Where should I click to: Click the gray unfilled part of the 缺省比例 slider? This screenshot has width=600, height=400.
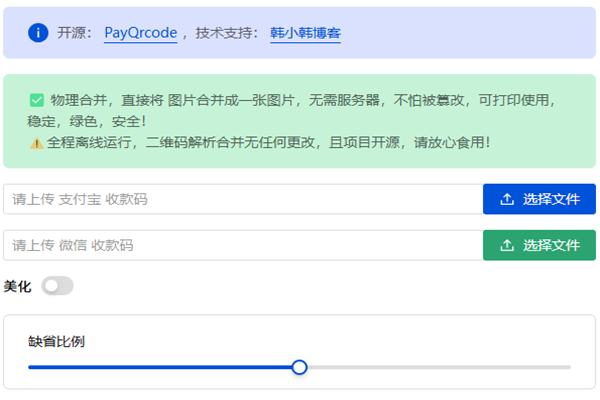[440, 367]
